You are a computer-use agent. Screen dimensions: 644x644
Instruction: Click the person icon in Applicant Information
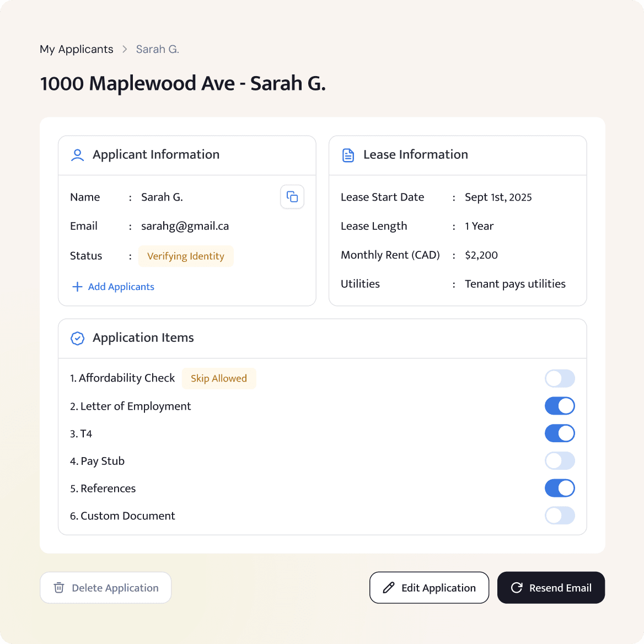coord(78,155)
